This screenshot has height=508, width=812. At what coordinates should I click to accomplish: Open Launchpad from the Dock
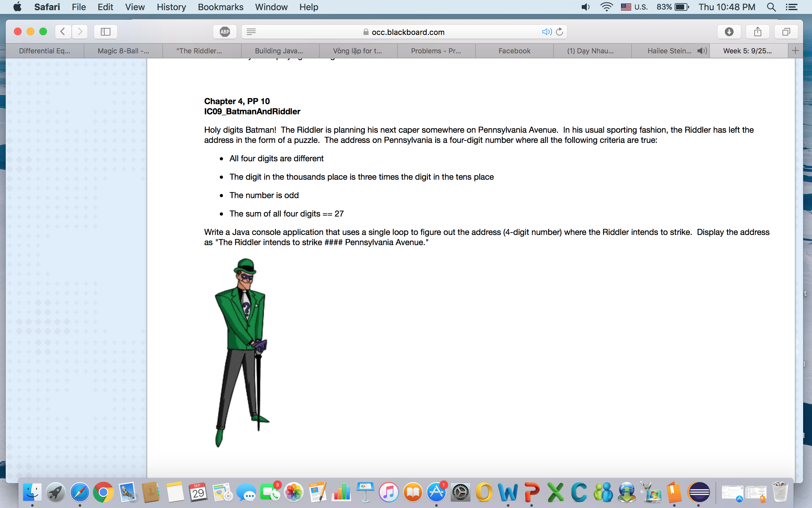[x=56, y=492]
